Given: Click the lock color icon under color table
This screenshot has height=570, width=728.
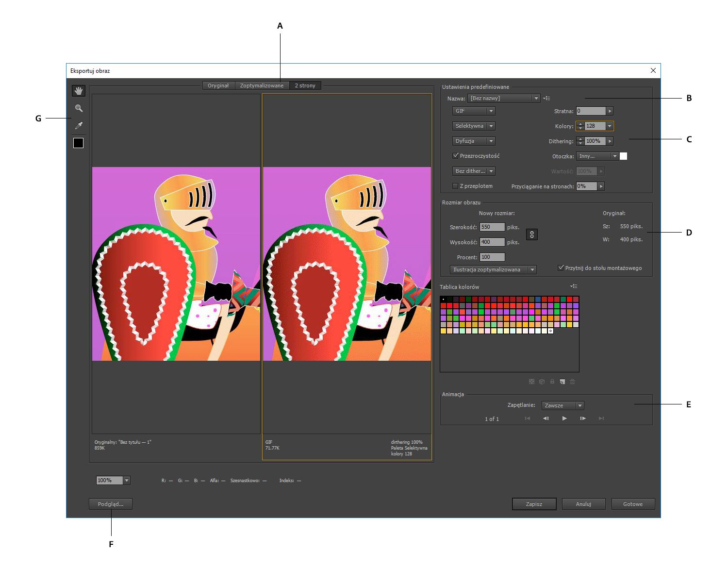Looking at the screenshot, I should point(552,382).
